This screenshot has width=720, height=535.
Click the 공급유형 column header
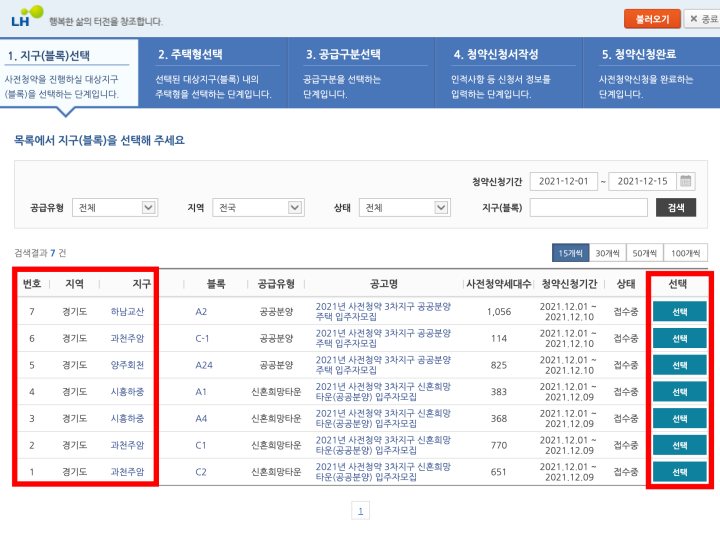(x=276, y=284)
